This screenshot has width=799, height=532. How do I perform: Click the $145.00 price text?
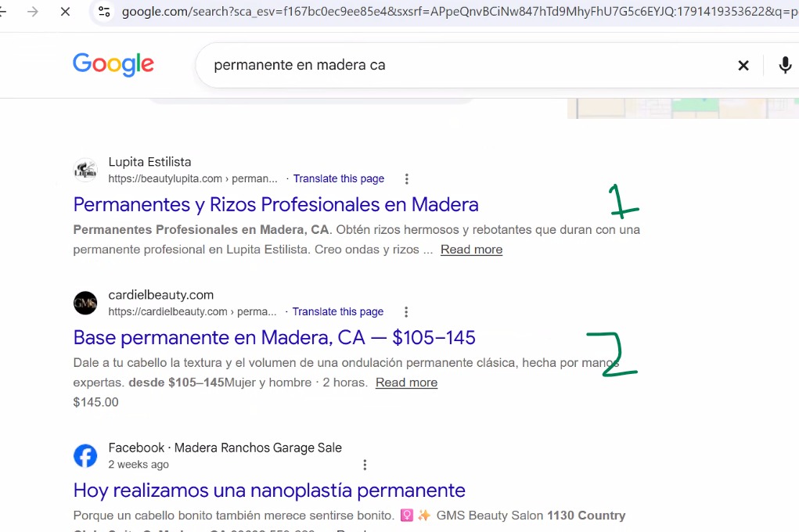[95, 403]
